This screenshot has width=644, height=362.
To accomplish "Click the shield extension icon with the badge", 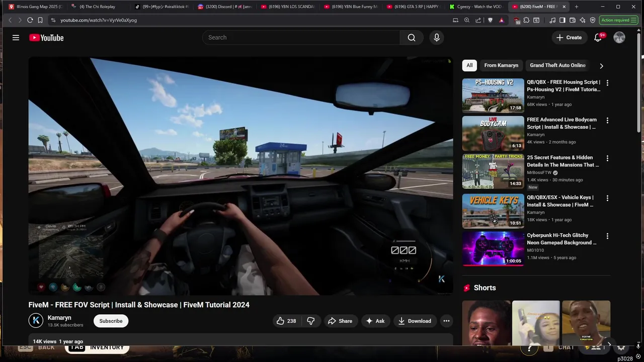I will 517,20.
